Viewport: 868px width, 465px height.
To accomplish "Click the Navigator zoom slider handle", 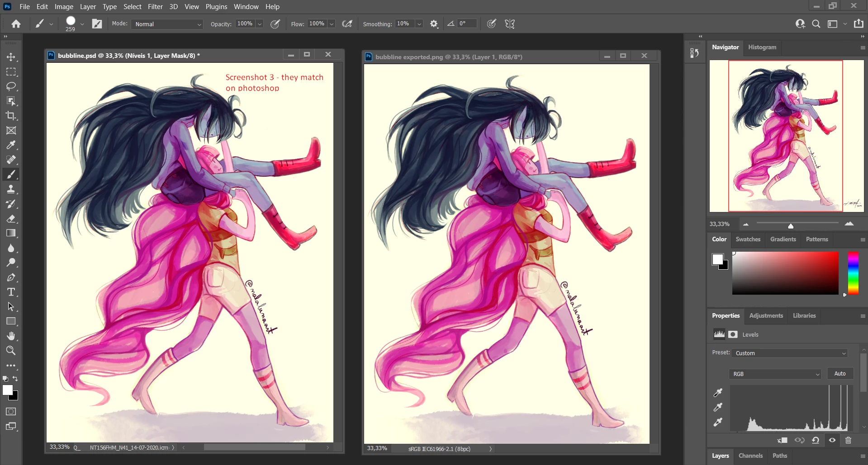I will (791, 225).
